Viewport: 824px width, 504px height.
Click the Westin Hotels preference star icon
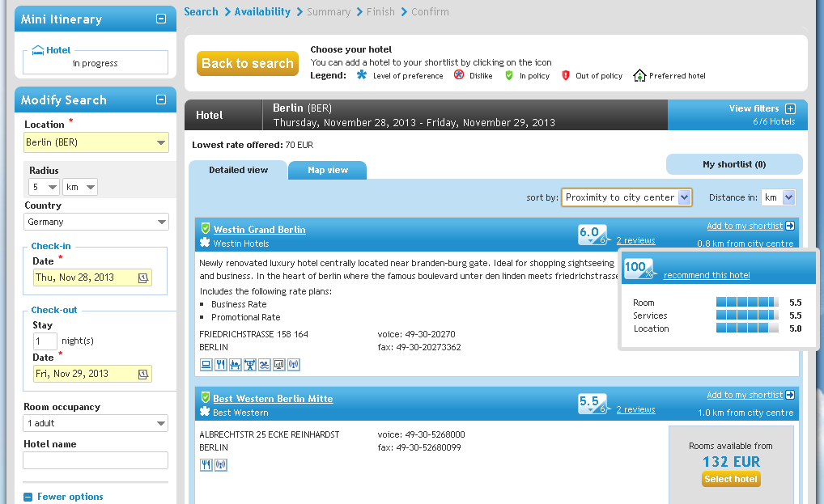[205, 243]
